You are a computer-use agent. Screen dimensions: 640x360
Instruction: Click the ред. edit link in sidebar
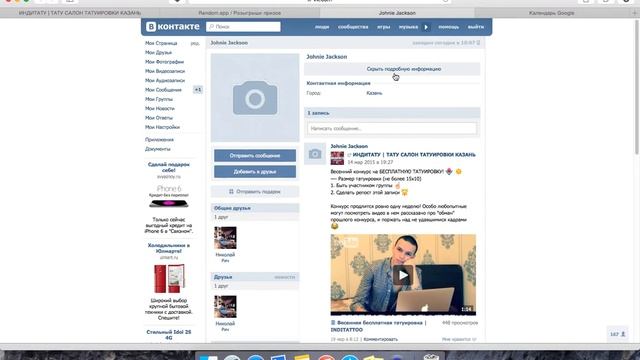tap(195, 43)
